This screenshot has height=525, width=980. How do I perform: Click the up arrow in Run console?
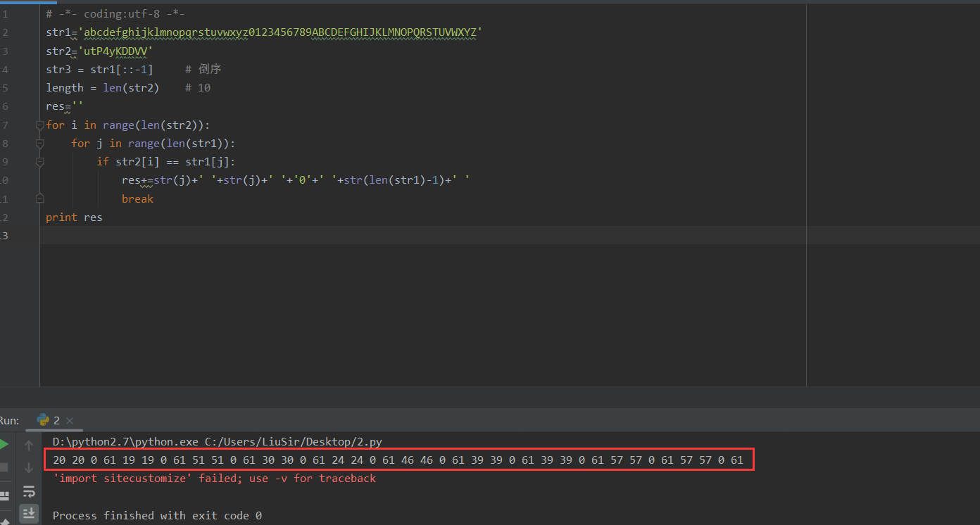[29, 445]
